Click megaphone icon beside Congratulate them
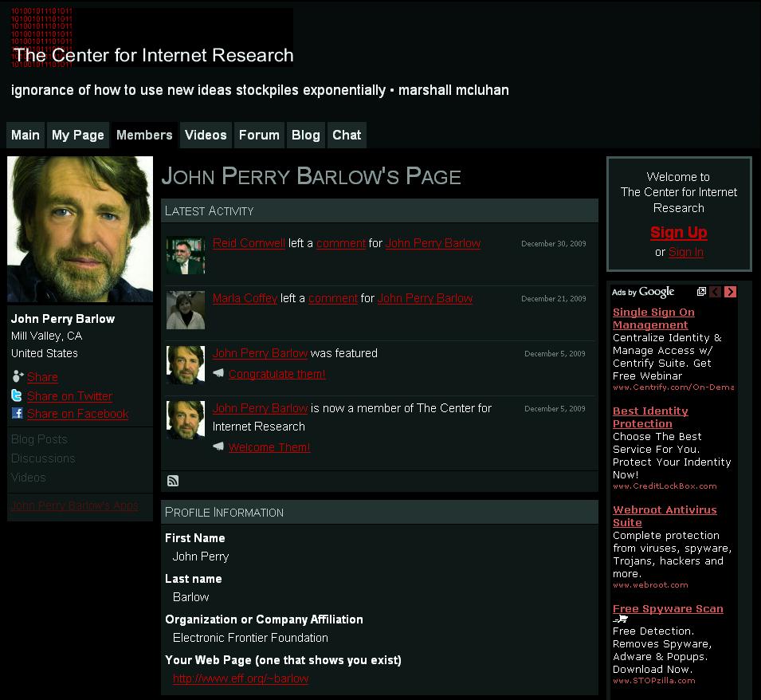The height and width of the screenshot is (700, 761). [218, 373]
